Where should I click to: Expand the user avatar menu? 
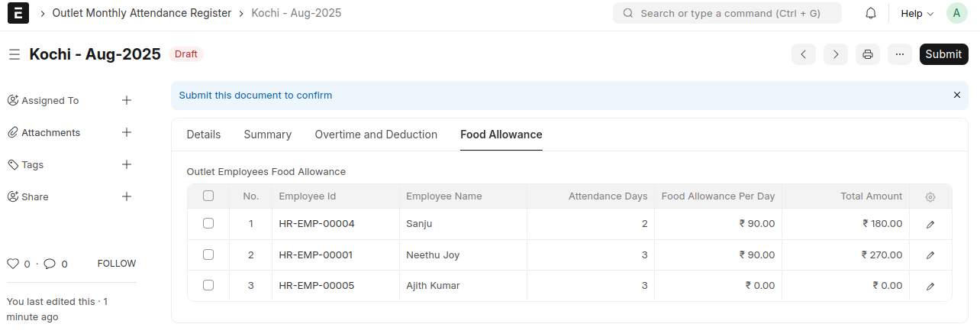pyautogui.click(x=956, y=13)
